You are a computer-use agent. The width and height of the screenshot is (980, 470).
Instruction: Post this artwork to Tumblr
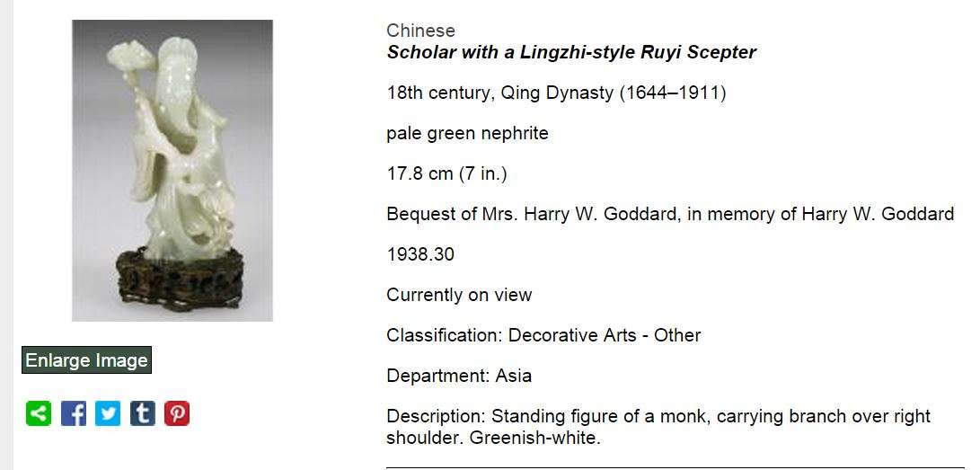(143, 413)
